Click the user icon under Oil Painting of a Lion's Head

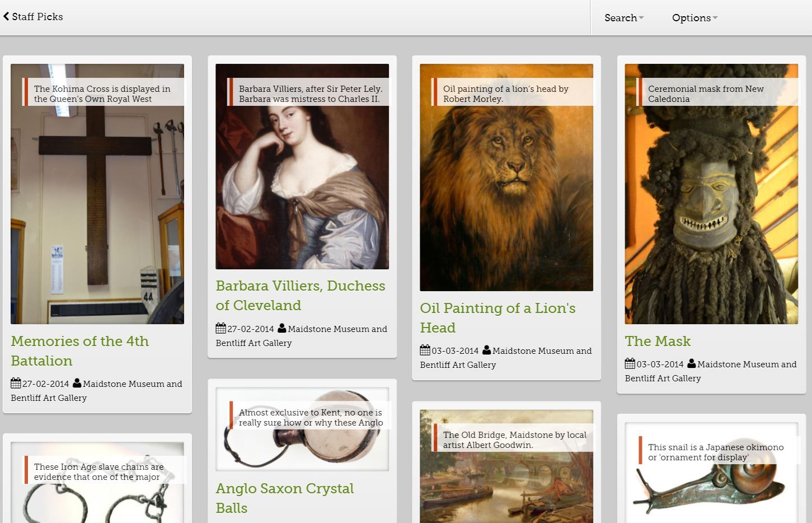pyautogui.click(x=486, y=350)
